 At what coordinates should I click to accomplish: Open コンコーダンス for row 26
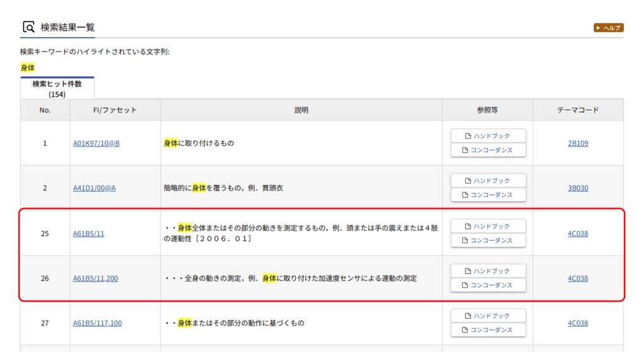pyautogui.click(x=488, y=285)
